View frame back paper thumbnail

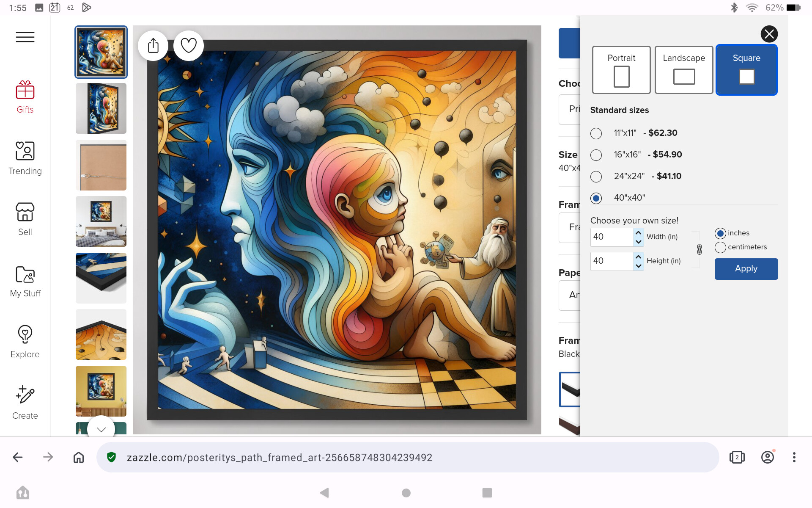101,165
